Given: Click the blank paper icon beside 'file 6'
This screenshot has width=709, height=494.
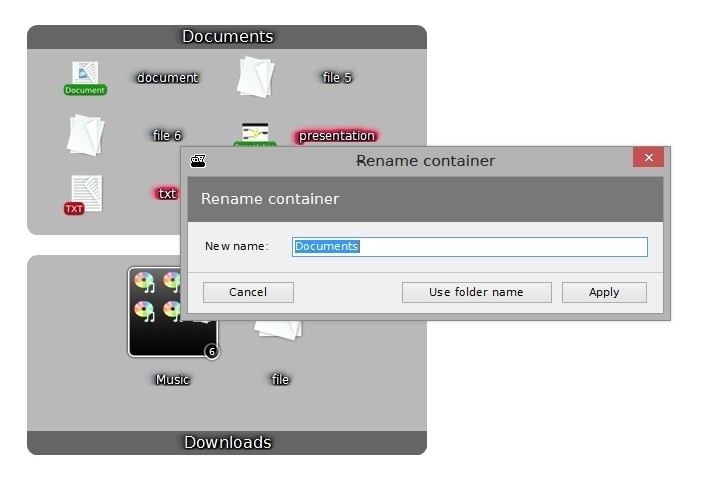Looking at the screenshot, I should [85, 135].
